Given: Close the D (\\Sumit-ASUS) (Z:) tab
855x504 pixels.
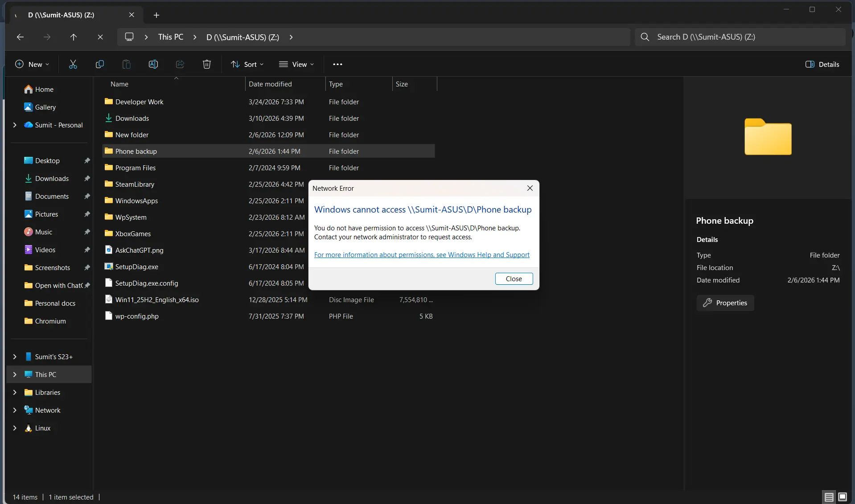Looking at the screenshot, I should (132, 15).
